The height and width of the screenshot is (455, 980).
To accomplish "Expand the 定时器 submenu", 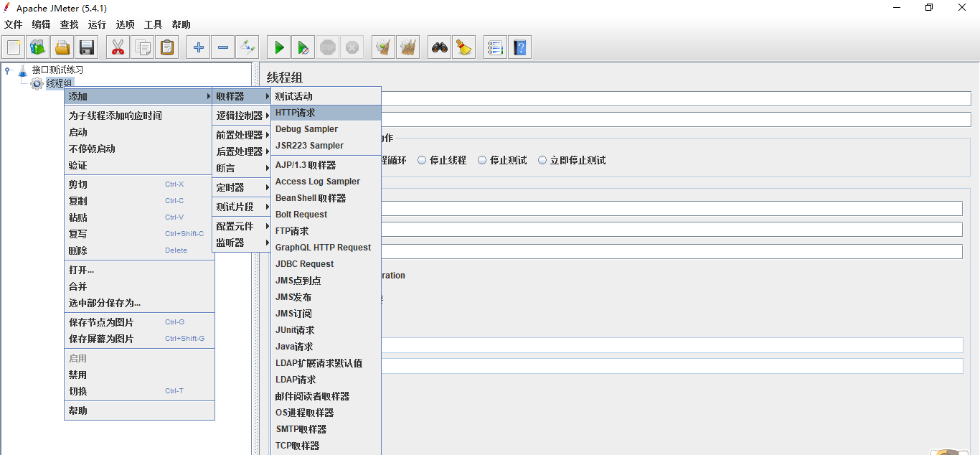I will [x=242, y=187].
